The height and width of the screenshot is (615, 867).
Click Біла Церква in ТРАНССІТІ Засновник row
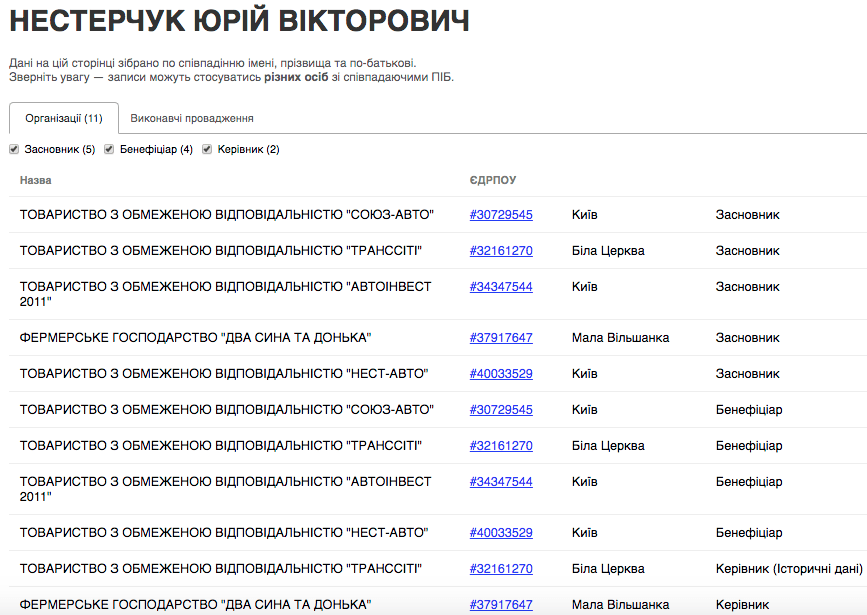(608, 251)
